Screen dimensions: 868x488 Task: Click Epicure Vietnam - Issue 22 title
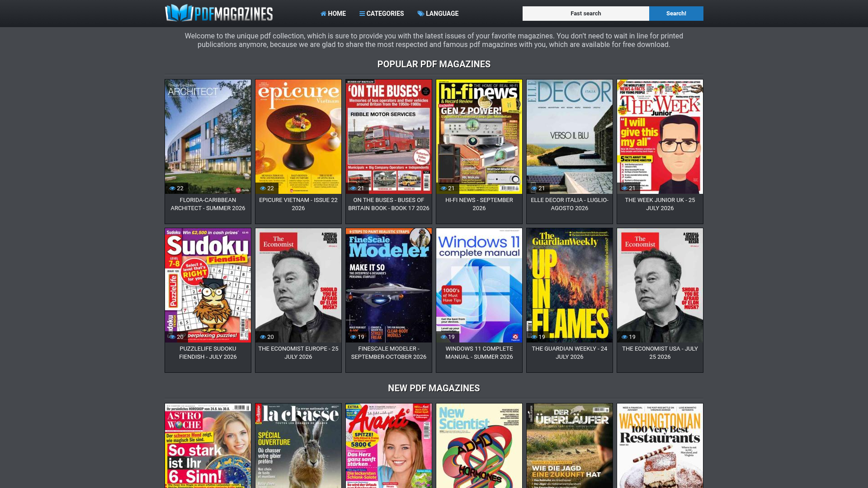click(x=298, y=204)
